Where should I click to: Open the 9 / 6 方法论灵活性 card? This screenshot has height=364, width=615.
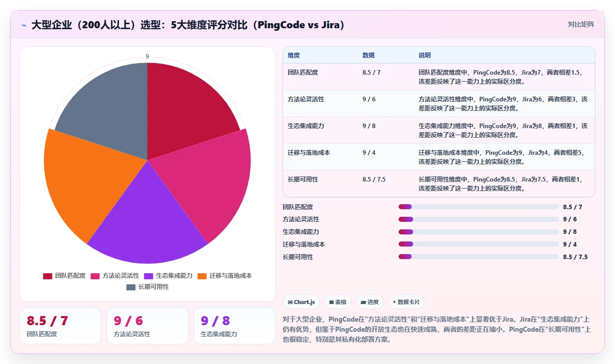(x=147, y=326)
